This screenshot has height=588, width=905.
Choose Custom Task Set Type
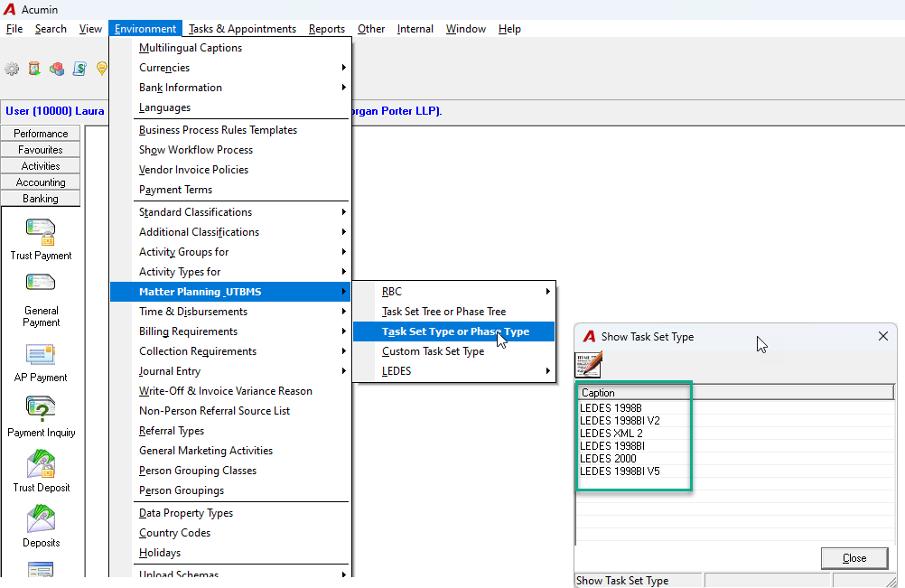click(453, 351)
